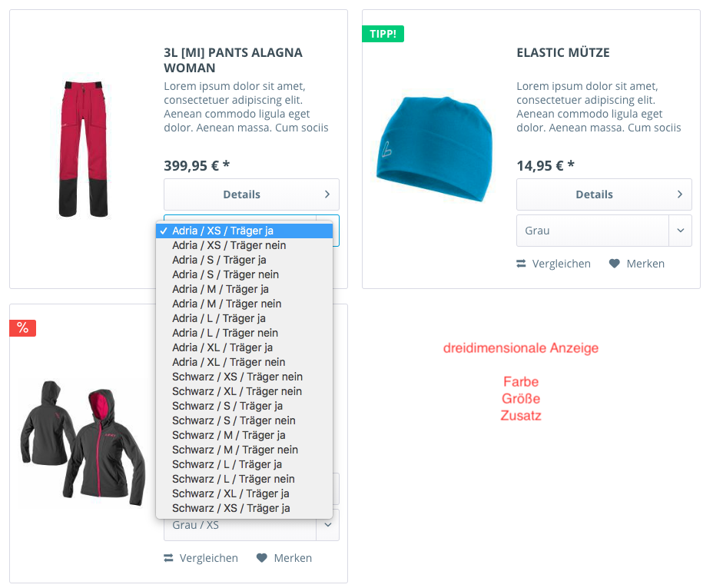
Task: Open Details for the Alagna pants
Action: pos(241,194)
